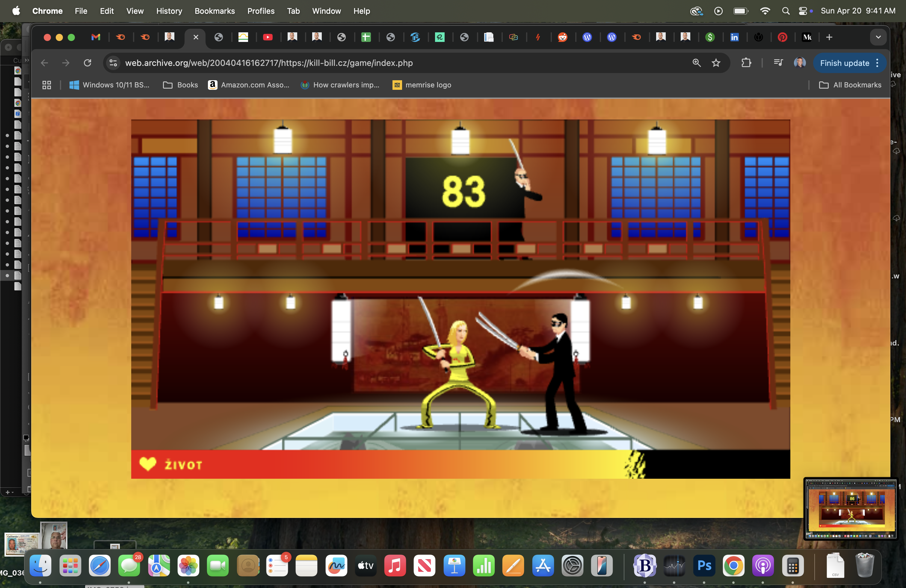Screen dimensions: 906x588
Task: Open the History menu
Action: pyautogui.click(x=169, y=11)
